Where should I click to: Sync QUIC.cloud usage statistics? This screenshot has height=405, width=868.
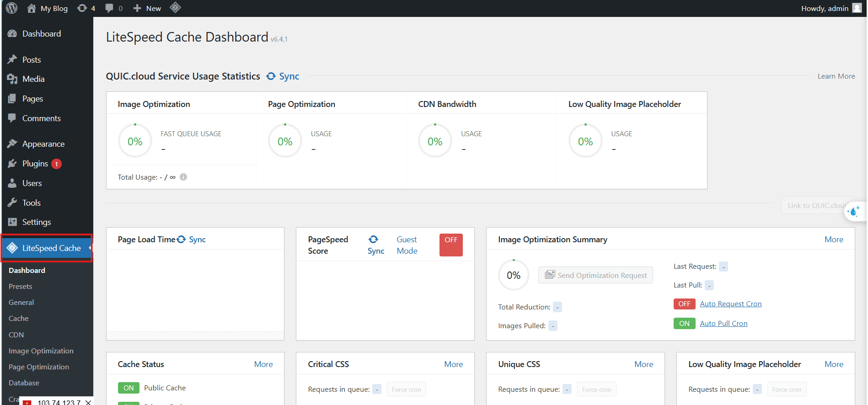283,76
